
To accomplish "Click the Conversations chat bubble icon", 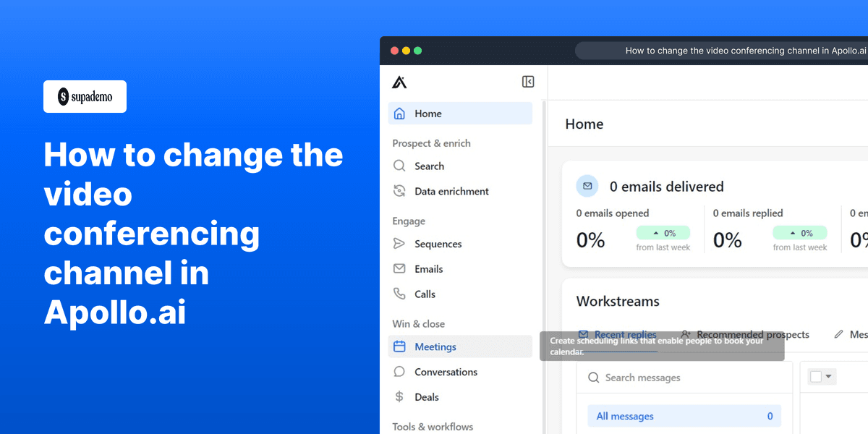I will [399, 372].
